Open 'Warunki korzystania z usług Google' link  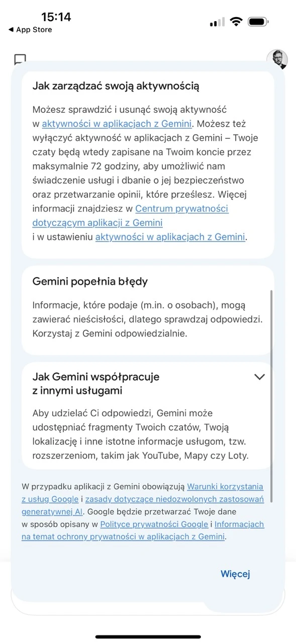click(143, 493)
